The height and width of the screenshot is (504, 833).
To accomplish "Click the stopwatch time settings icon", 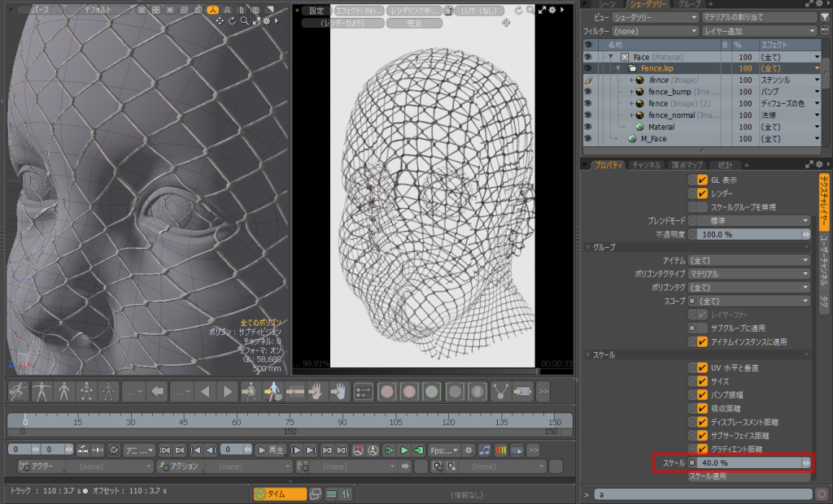I will pos(114,450).
